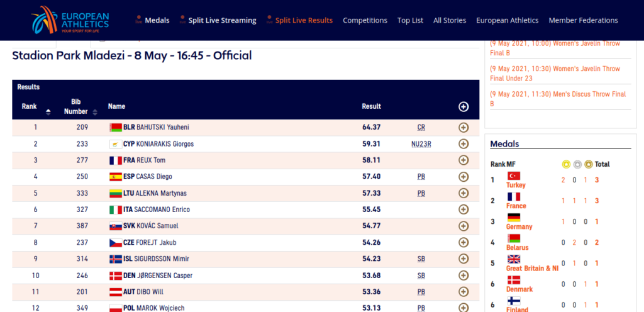
Task: Expand details for CASAS Diego row
Action: click(x=464, y=177)
